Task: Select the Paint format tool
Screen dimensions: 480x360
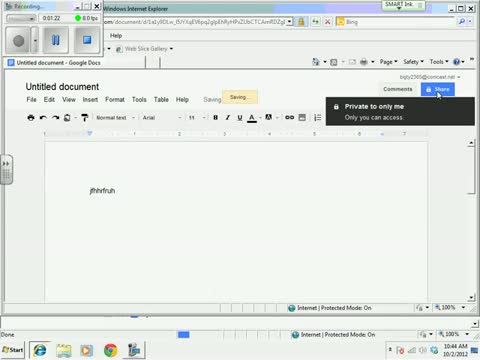Action: [x=85, y=117]
